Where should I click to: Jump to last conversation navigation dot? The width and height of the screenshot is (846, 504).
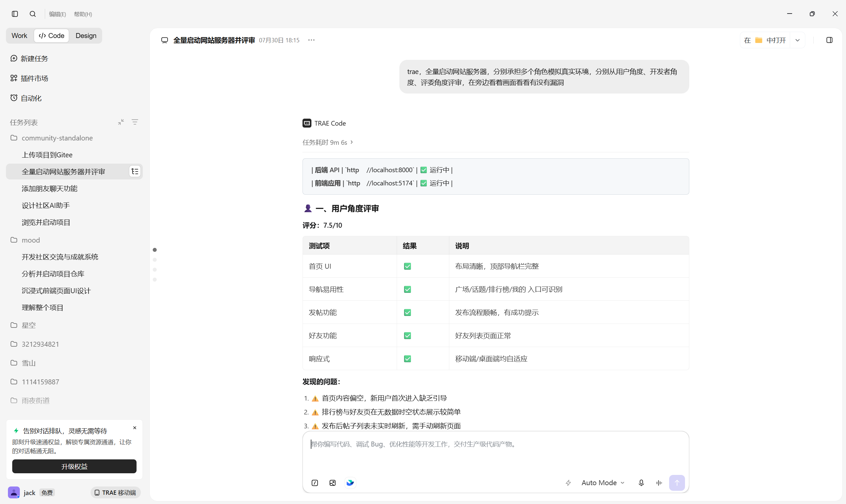(x=155, y=280)
